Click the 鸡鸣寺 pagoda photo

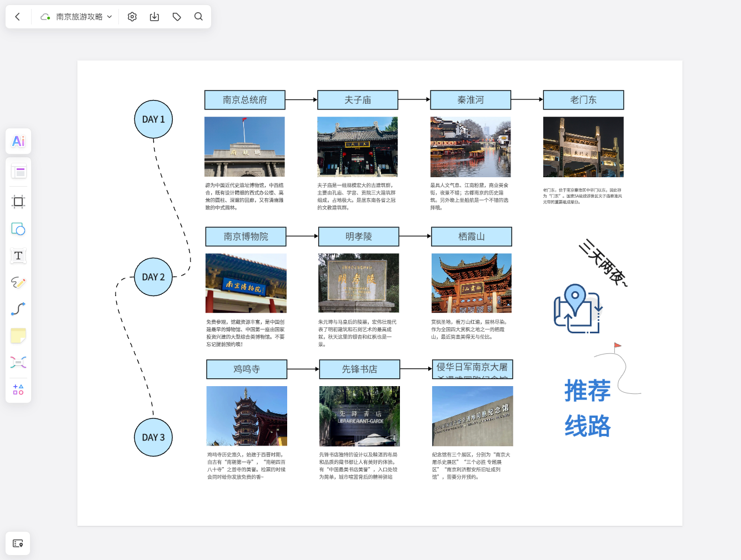coord(247,416)
